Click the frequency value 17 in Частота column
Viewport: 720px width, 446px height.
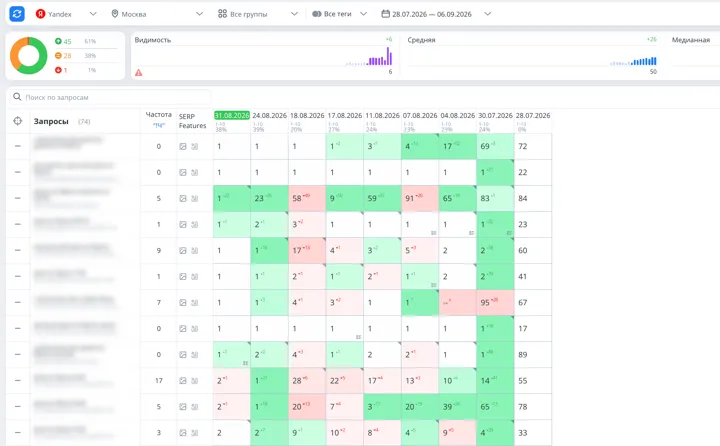[159, 381]
